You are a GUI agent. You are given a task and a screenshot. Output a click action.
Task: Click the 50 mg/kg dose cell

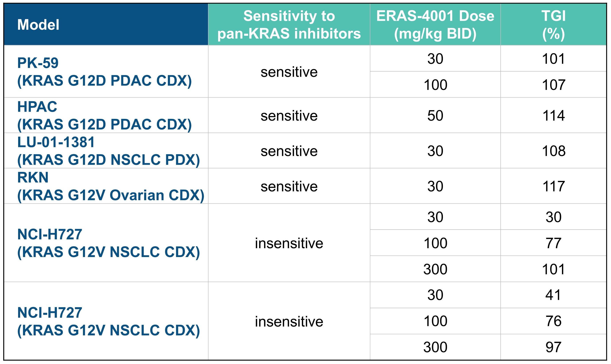(435, 116)
